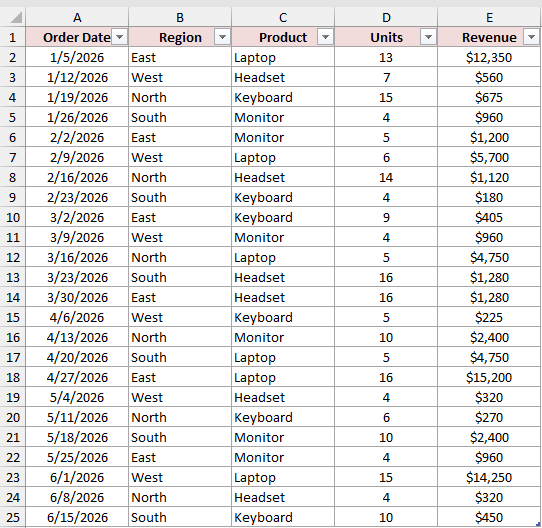This screenshot has height=528, width=542.
Task: Select column A header
Action: coord(77,17)
